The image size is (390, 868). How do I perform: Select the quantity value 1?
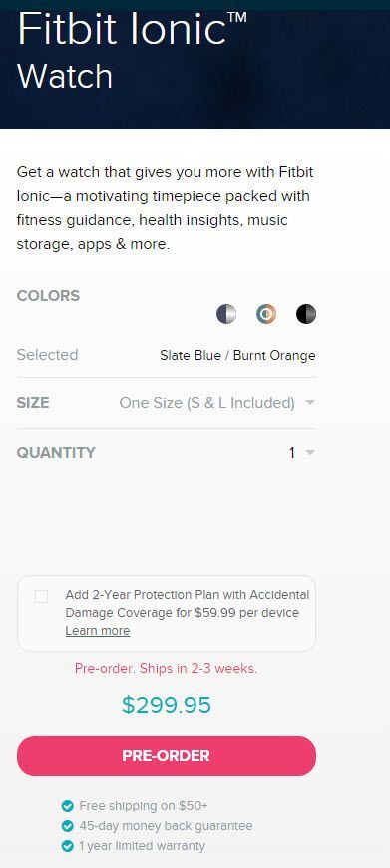(292, 453)
